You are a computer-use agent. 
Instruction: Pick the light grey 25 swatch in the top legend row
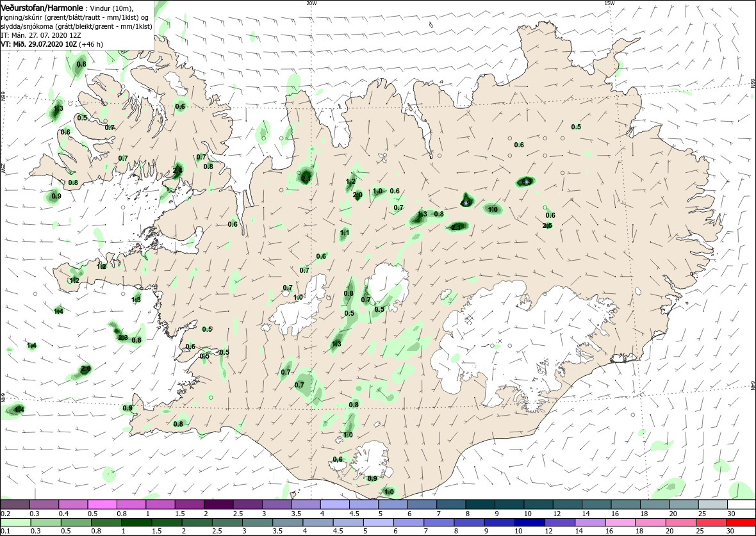tap(712, 504)
